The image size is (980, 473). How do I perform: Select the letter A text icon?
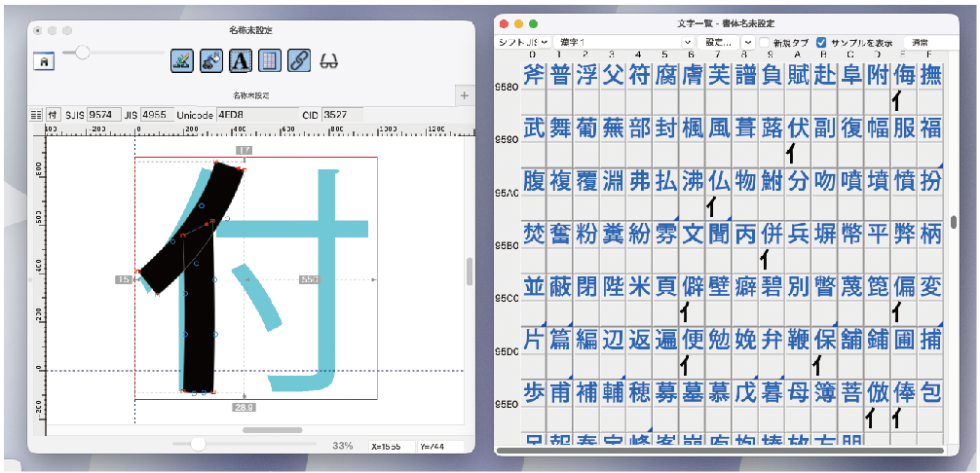pos(240,60)
